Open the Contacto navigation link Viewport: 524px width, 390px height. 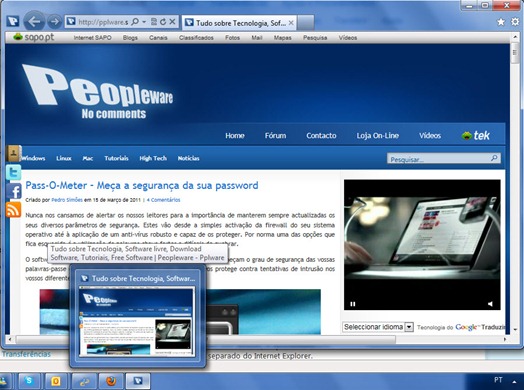coord(321,136)
